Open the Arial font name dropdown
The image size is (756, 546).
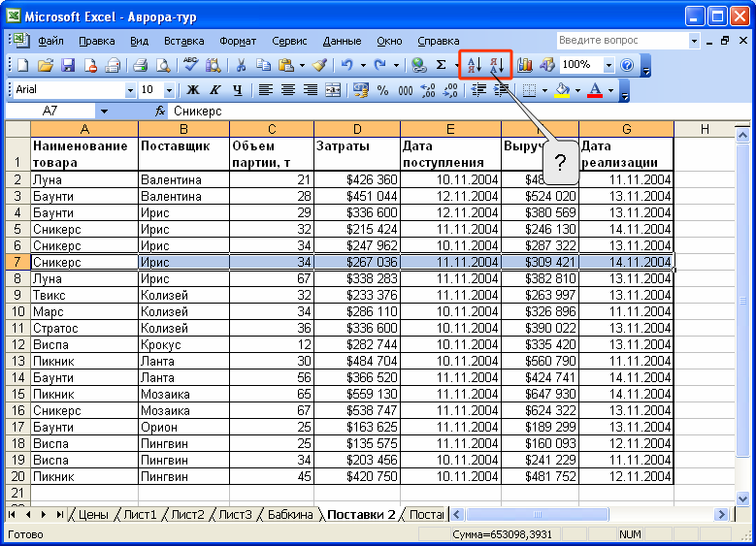pyautogui.click(x=130, y=90)
